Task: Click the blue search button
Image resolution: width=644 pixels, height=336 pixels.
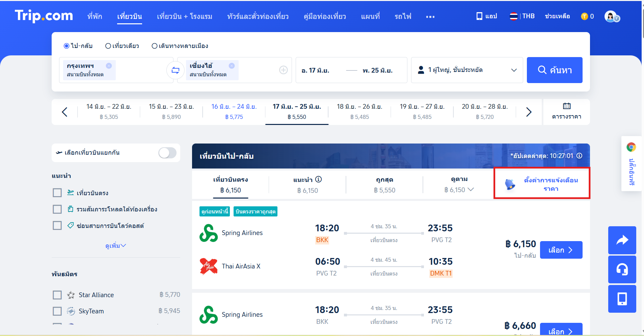Action: coord(555,70)
